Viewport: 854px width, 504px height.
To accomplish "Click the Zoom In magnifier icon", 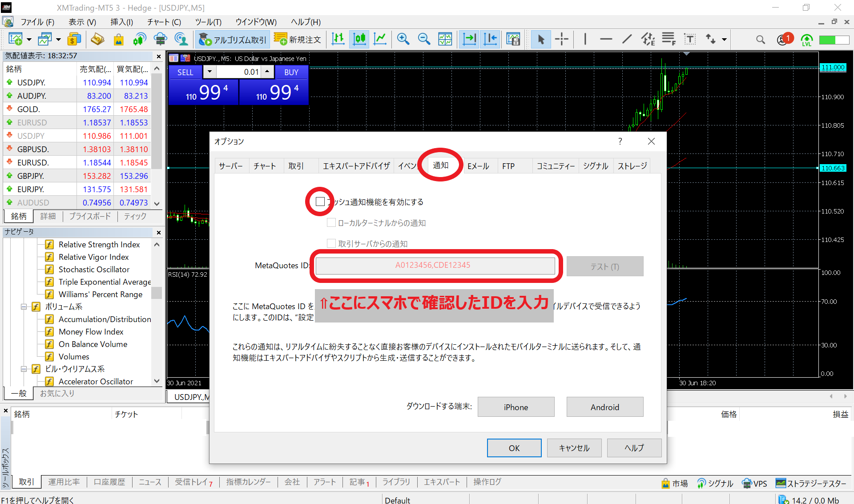I will [403, 40].
